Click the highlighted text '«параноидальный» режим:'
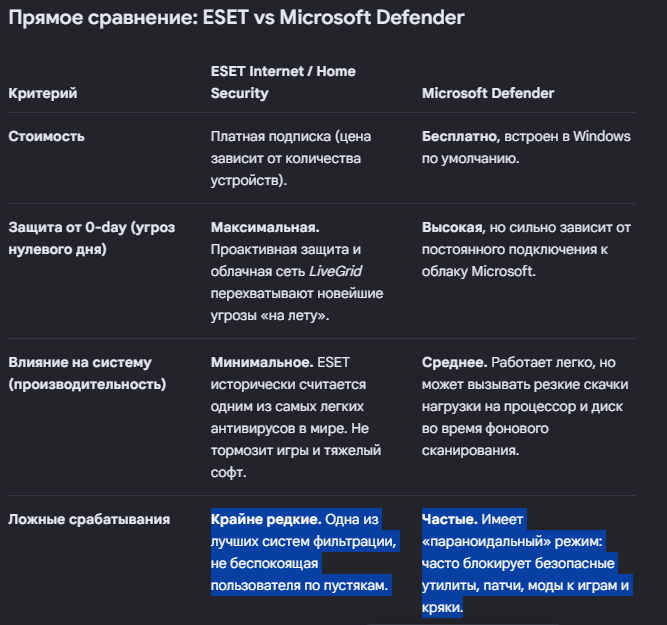 (x=512, y=542)
